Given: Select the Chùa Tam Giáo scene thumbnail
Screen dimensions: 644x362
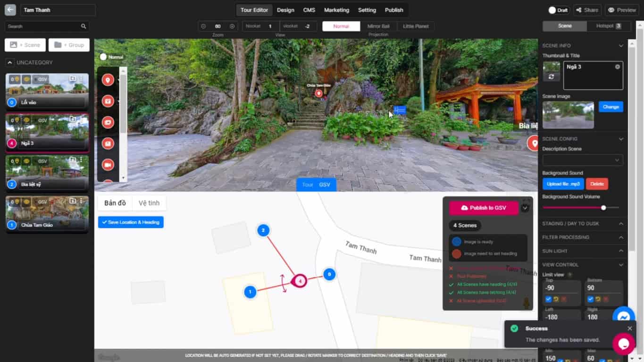Looking at the screenshot, I should coord(47,214).
